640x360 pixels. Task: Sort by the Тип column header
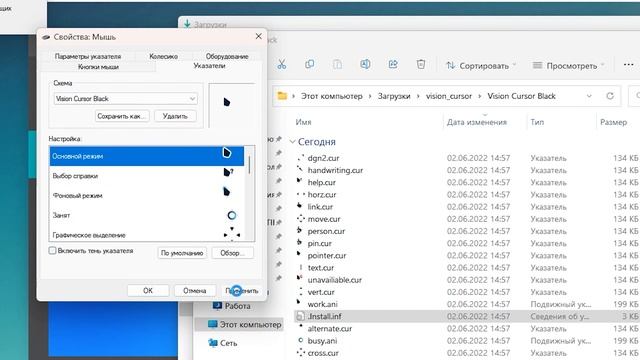tap(537, 122)
